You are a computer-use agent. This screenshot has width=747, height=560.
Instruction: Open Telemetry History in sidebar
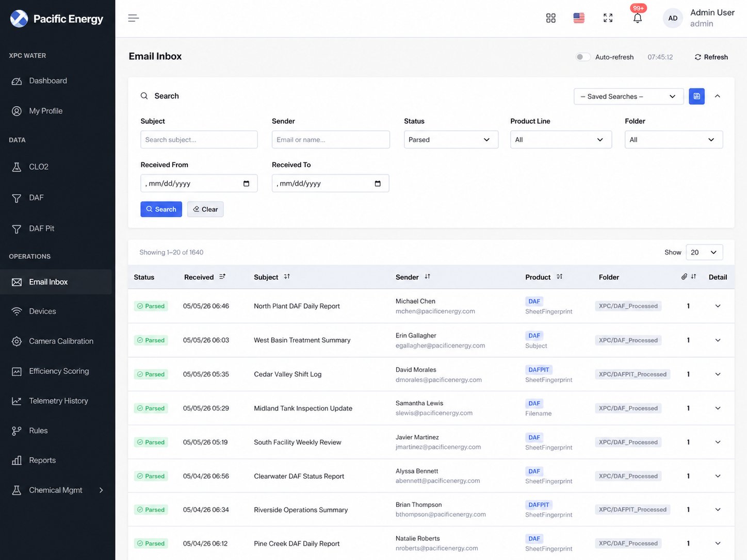click(x=56, y=401)
